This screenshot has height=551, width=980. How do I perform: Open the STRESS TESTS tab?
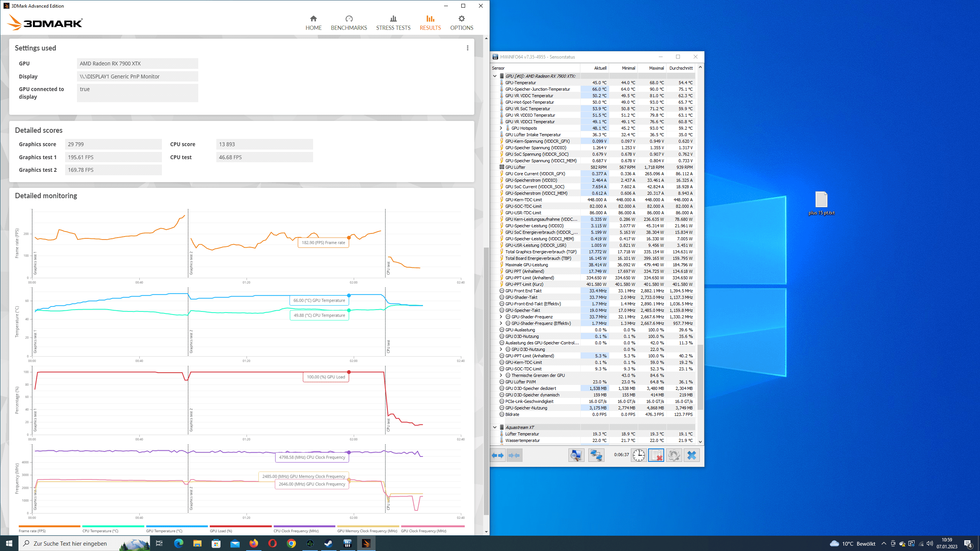coord(393,23)
